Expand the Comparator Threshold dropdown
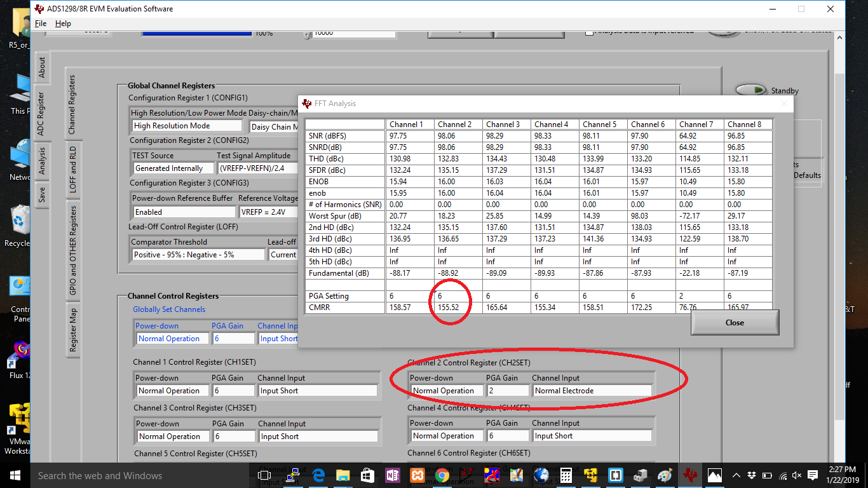This screenshot has width=868, height=488. tap(198, 255)
